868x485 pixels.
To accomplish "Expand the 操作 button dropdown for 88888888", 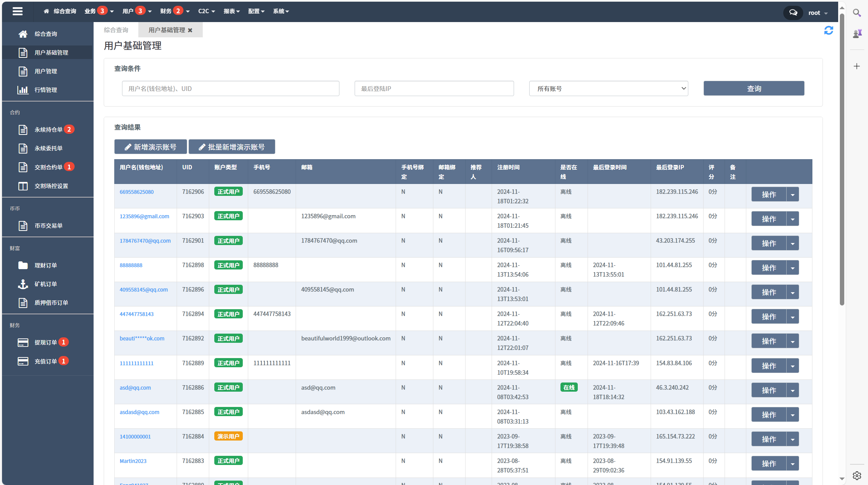I will pos(793,268).
